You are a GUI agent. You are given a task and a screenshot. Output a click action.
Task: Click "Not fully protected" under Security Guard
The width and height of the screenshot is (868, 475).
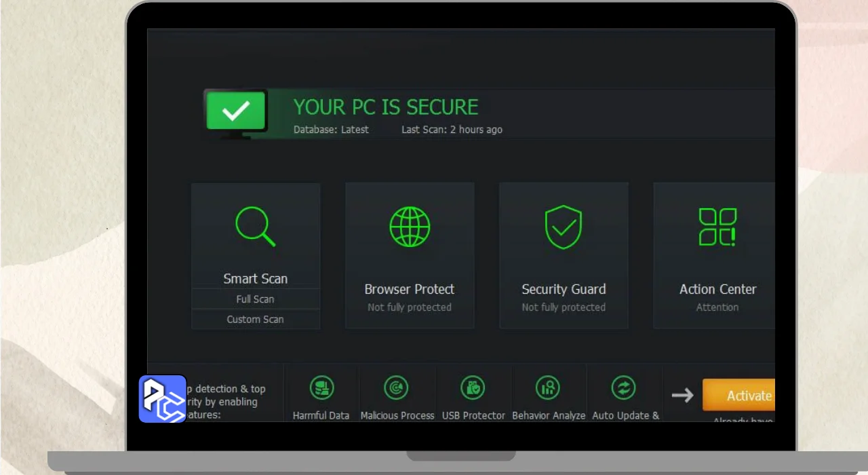pos(564,307)
